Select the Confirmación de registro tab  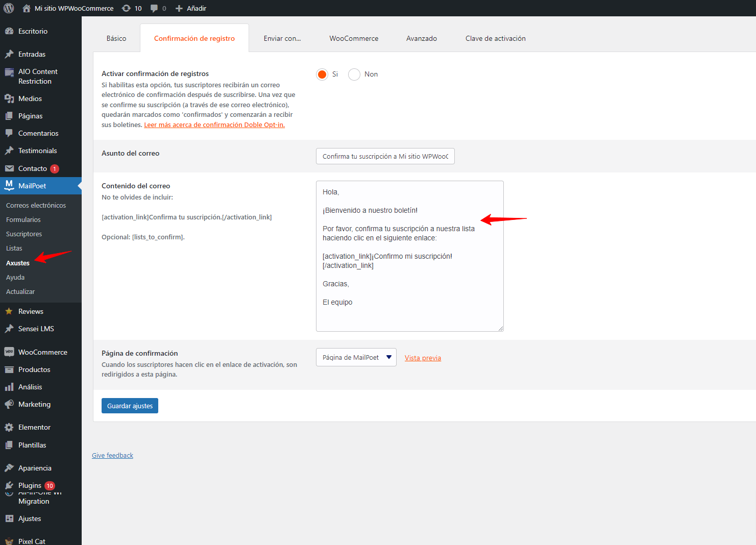coord(194,38)
